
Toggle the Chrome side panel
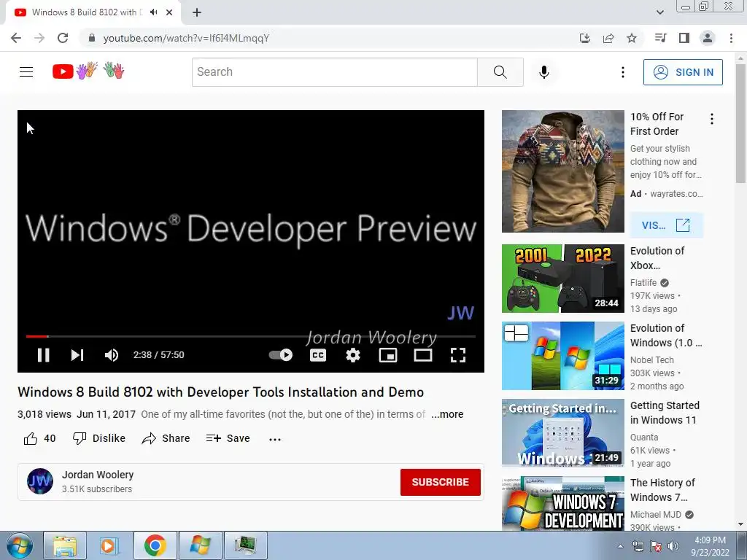click(684, 38)
